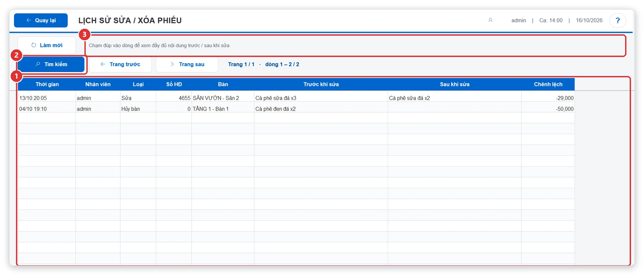Screen dimensions: 644x275
Task: Refresh the list with Làm mới
Action: tap(47, 45)
